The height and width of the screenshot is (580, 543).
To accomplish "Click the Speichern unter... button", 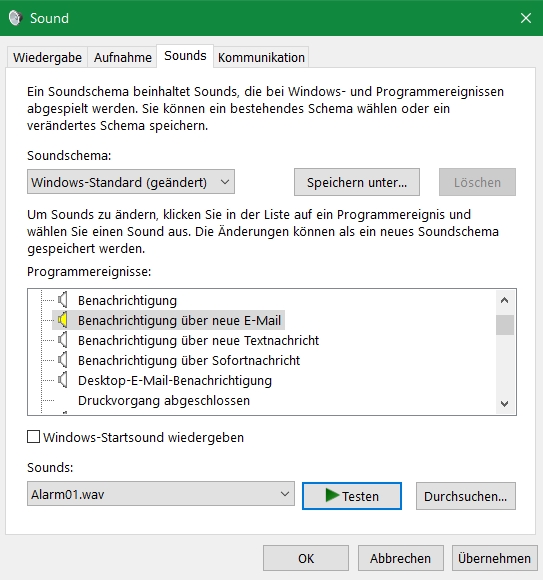I will [x=357, y=182].
